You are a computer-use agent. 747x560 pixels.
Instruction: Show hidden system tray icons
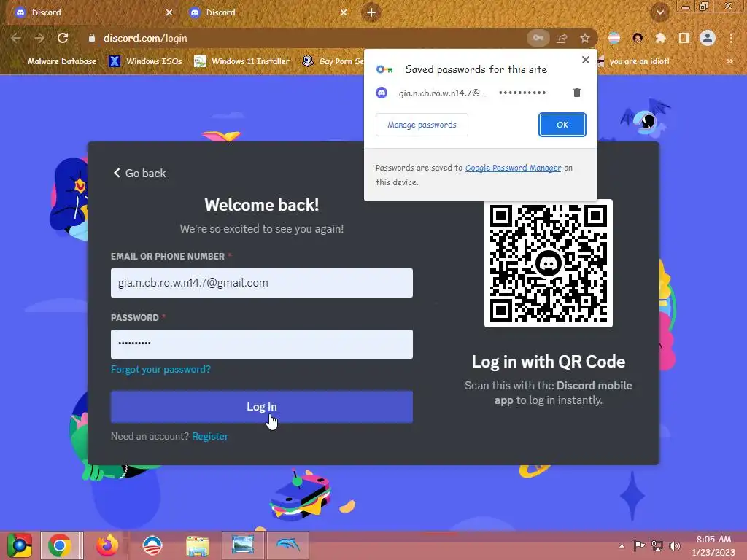[x=622, y=546]
